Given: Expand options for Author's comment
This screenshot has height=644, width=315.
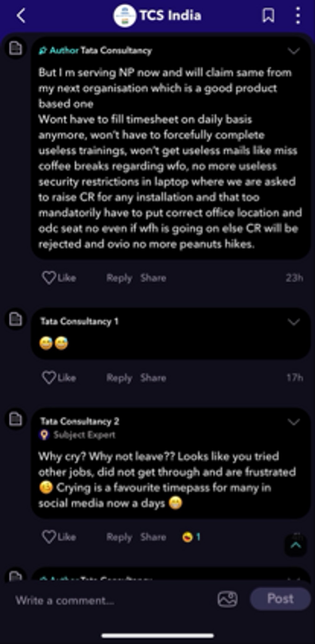Looking at the screenshot, I should coord(294,51).
